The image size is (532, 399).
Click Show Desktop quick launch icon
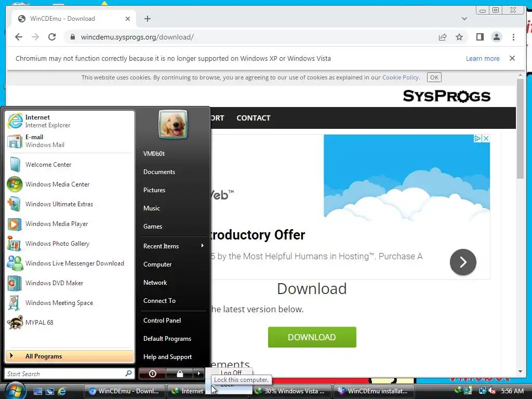[x=37, y=391]
